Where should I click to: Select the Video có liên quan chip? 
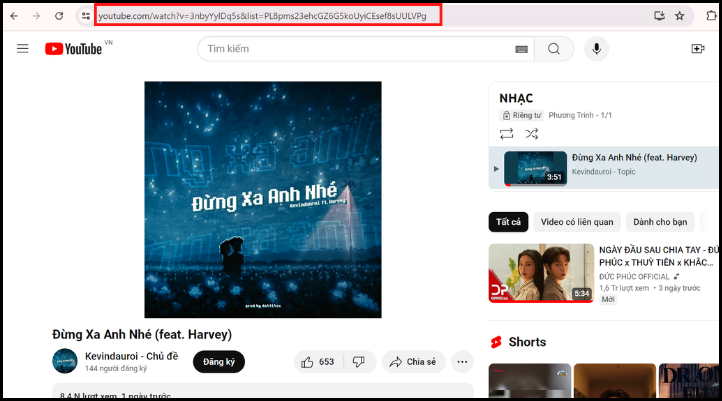click(577, 222)
